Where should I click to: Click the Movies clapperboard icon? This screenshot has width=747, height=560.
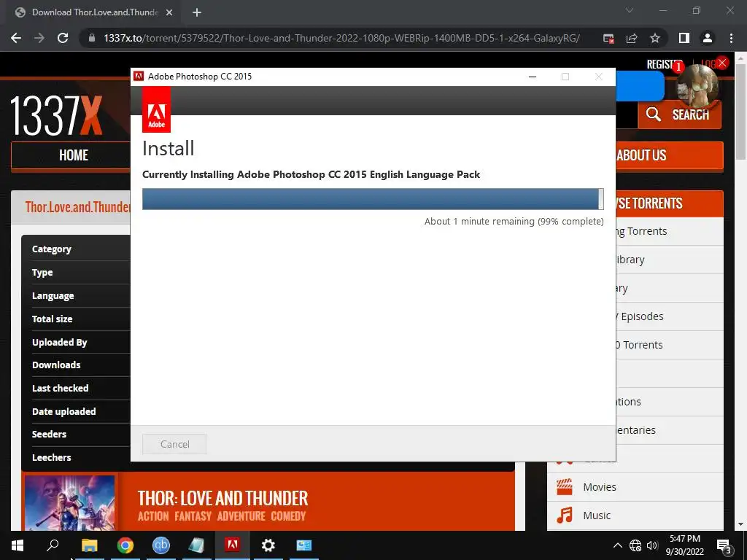(x=565, y=487)
